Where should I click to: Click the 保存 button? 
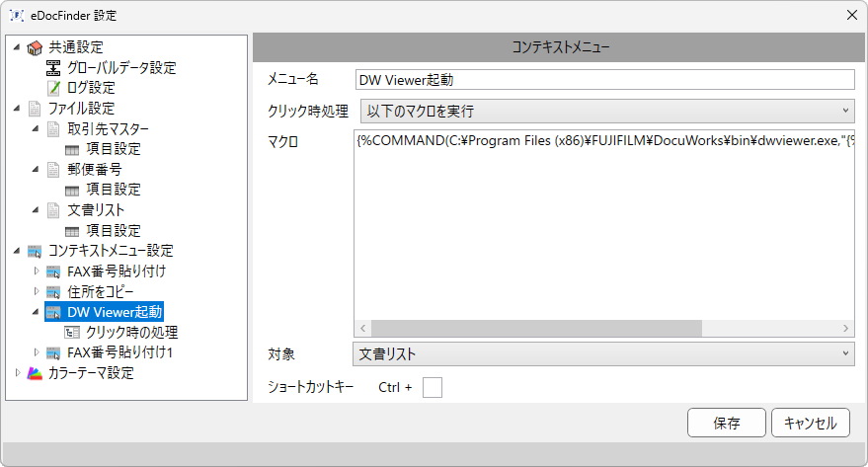[726, 424]
